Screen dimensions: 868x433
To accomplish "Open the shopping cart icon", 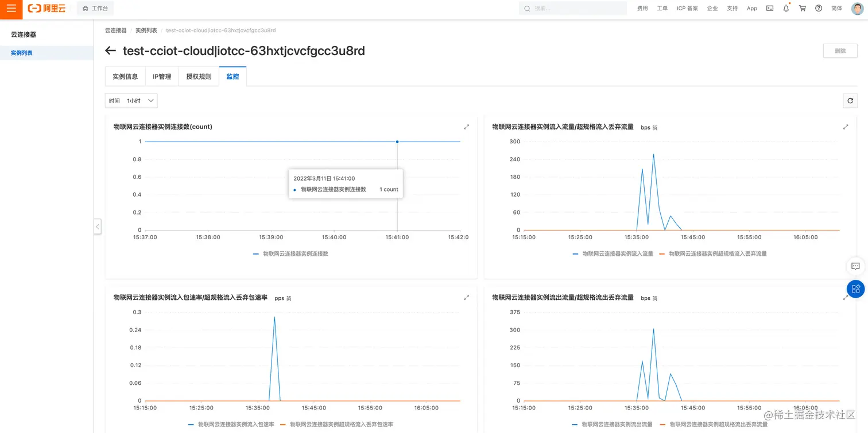I will click(x=803, y=8).
